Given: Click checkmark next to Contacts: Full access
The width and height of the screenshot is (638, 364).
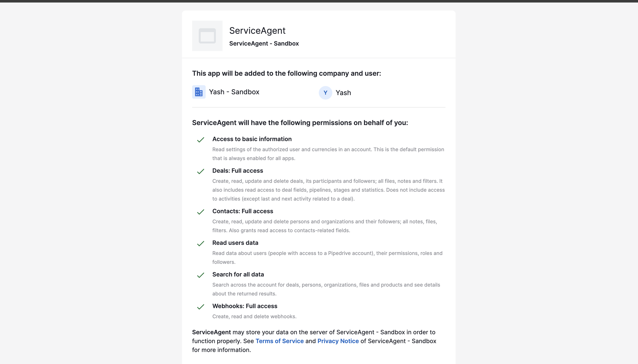Looking at the screenshot, I should coord(201,212).
